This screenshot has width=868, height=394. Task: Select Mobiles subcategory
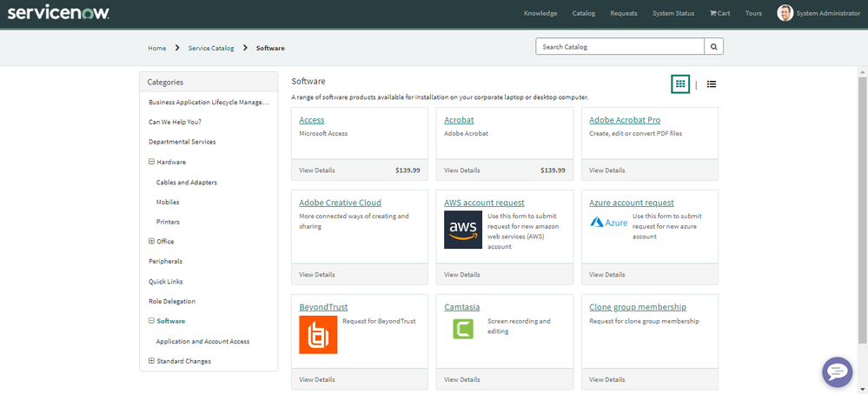(x=168, y=202)
